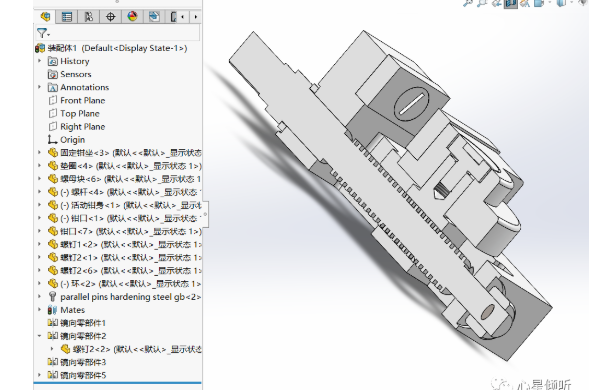Expand the History folder
This screenshot has width=613, height=390.
tap(39, 61)
